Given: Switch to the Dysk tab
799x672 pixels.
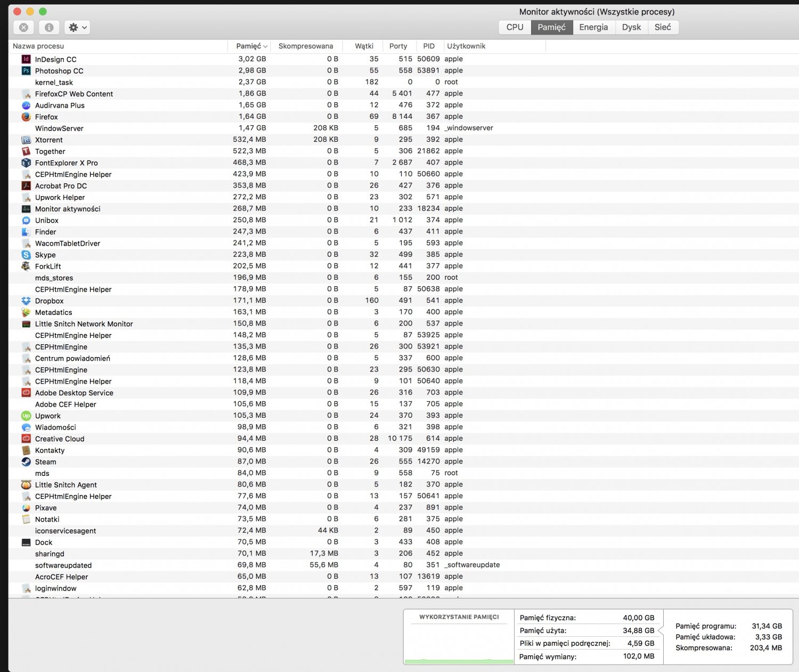Looking at the screenshot, I should 631,27.
